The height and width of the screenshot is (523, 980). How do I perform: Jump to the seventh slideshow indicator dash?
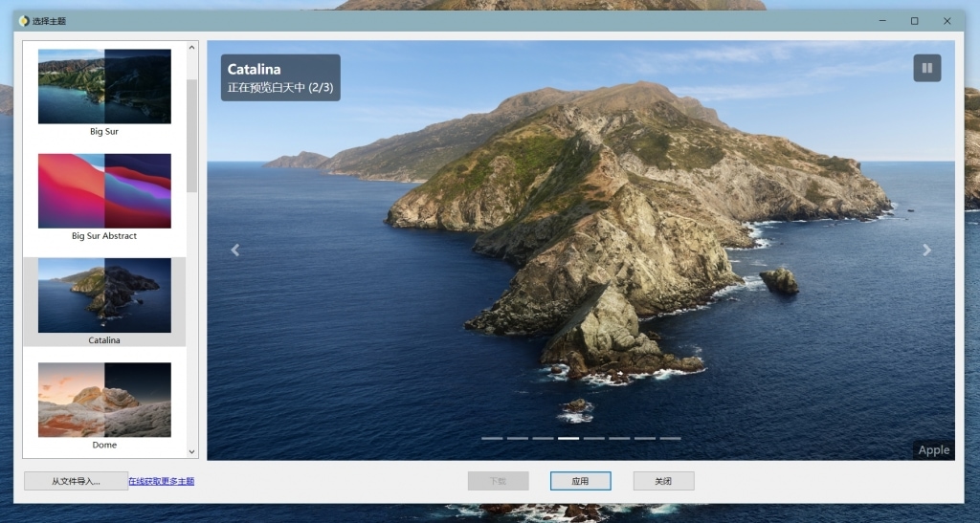coord(645,438)
